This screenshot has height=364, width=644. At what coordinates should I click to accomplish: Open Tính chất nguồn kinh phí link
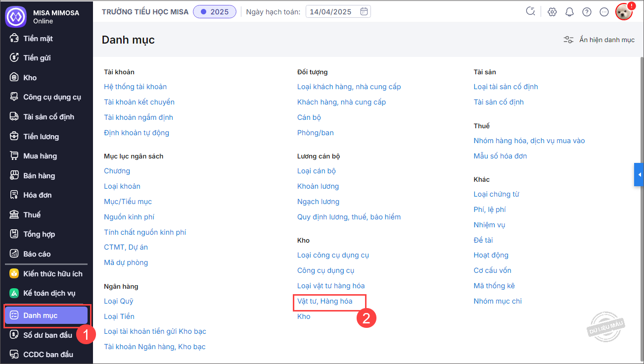click(145, 232)
